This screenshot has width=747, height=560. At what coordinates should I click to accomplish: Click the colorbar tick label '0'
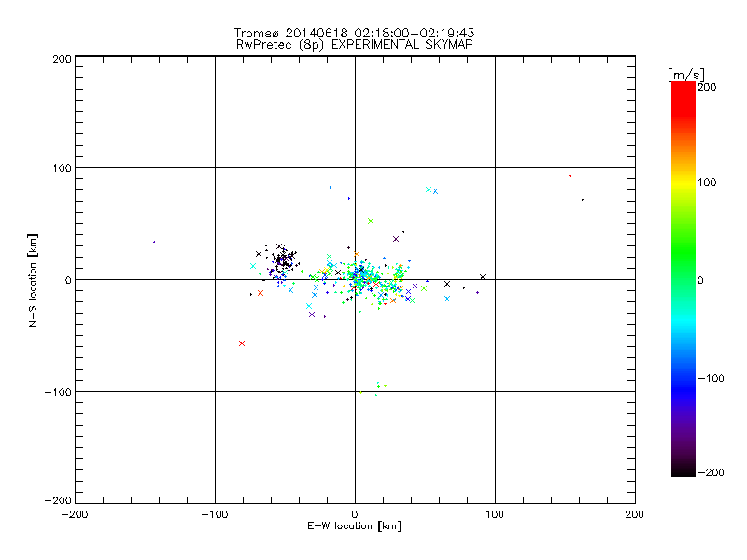click(700, 280)
